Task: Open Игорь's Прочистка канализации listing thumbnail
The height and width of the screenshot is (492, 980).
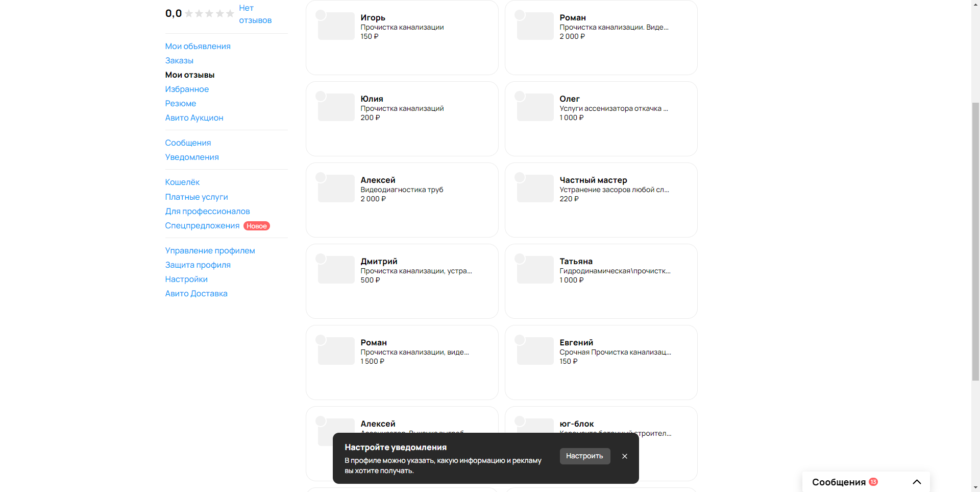Action: [x=336, y=26]
